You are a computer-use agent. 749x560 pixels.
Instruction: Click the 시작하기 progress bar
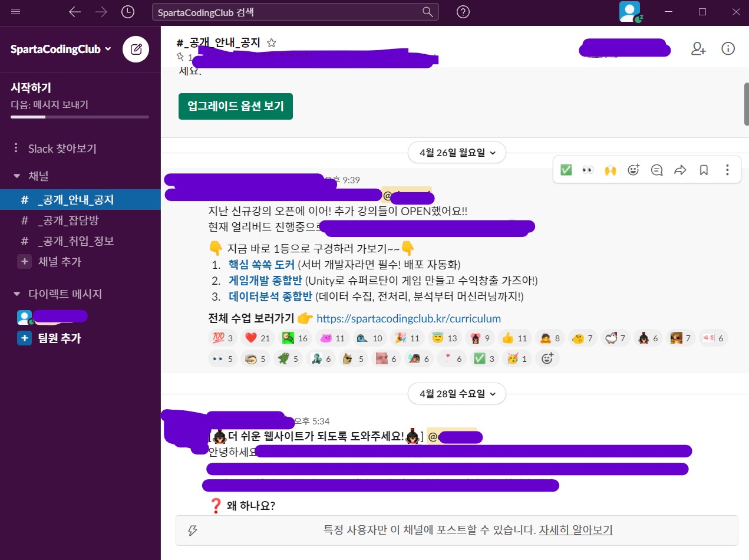(x=80, y=117)
